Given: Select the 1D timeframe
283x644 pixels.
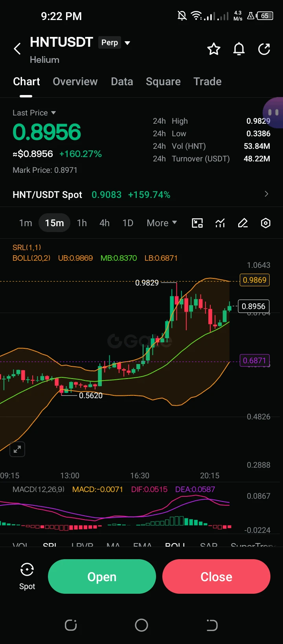Looking at the screenshot, I should pos(128,223).
